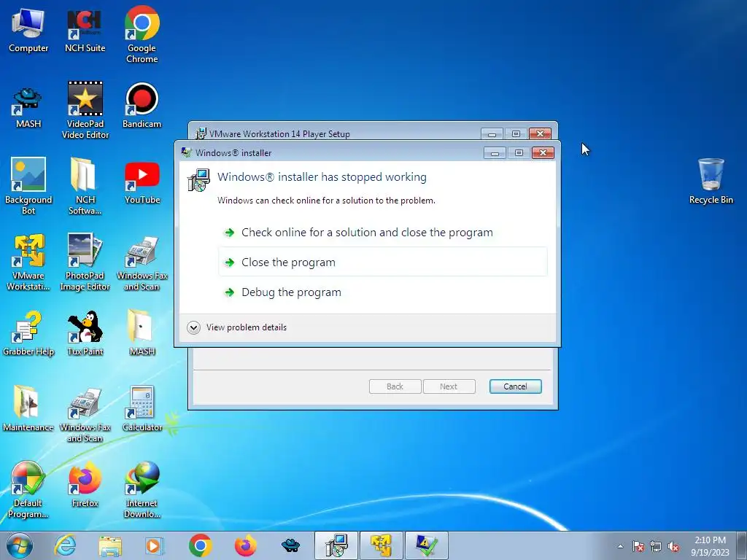Open the Maintenance folder
The image size is (747, 560).
click(x=28, y=408)
